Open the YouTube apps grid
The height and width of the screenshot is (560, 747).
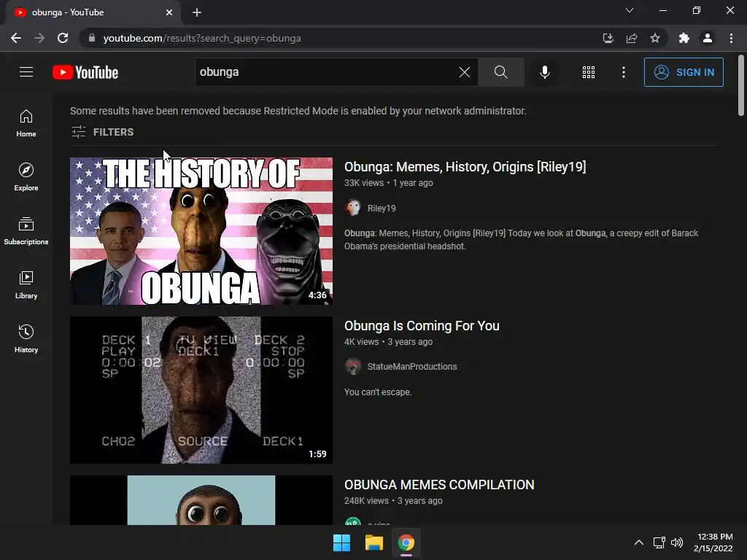tap(589, 72)
